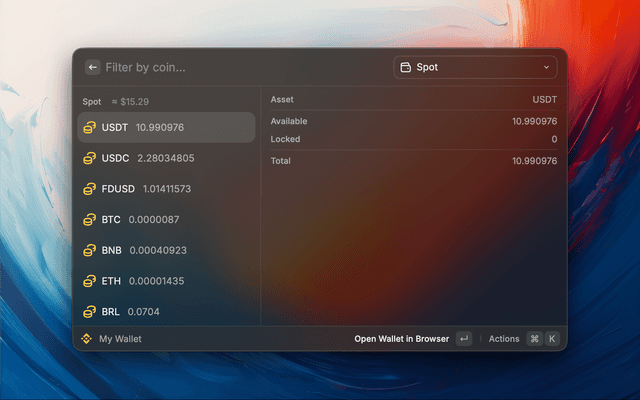Select the USDC 2.28034805 list row
The height and width of the screenshot is (400, 640).
(x=166, y=158)
